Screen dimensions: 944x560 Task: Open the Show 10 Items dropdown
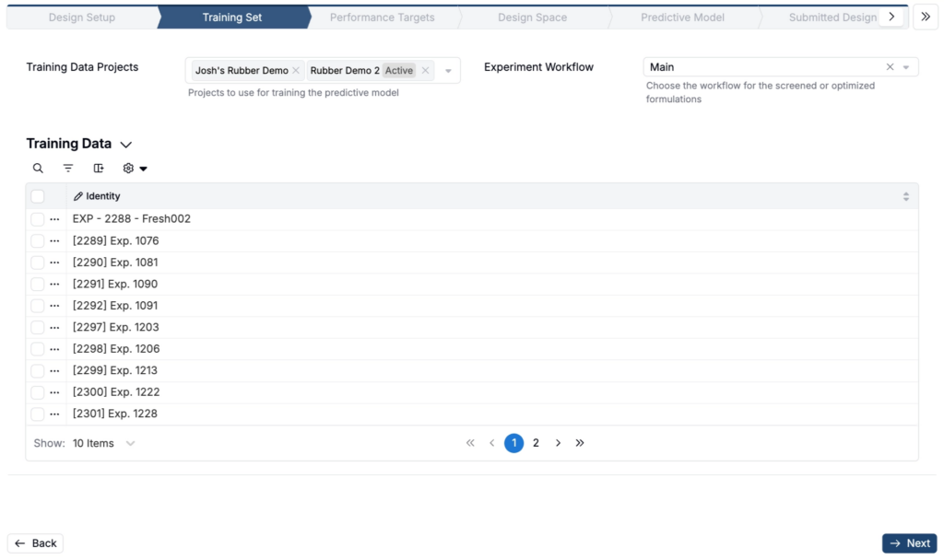tap(103, 443)
